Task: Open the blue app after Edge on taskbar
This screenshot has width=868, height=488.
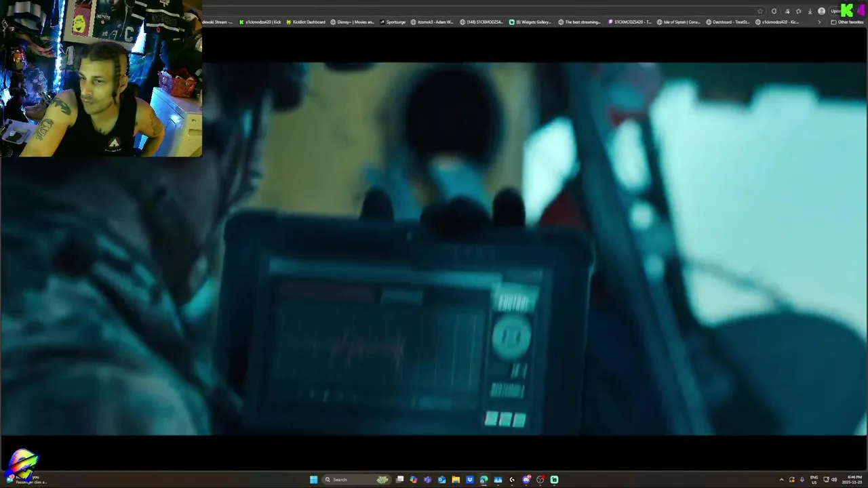Action: click(498, 479)
